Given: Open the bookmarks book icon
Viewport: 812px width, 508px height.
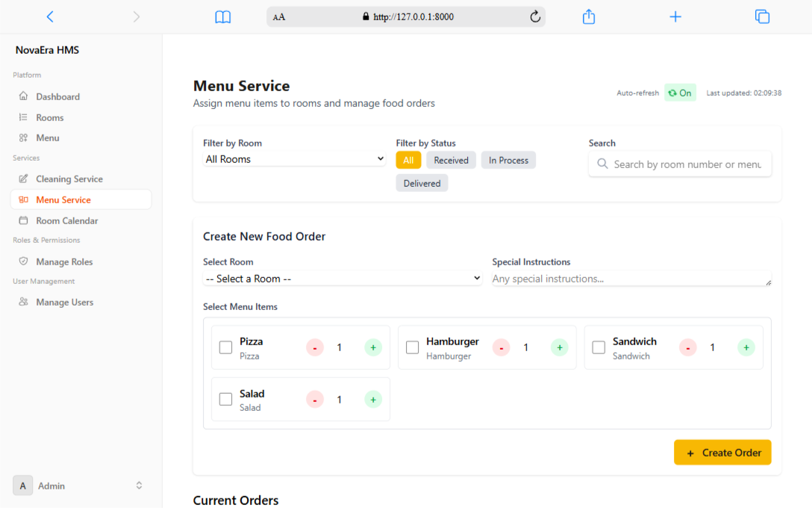Looking at the screenshot, I should tap(222, 17).
